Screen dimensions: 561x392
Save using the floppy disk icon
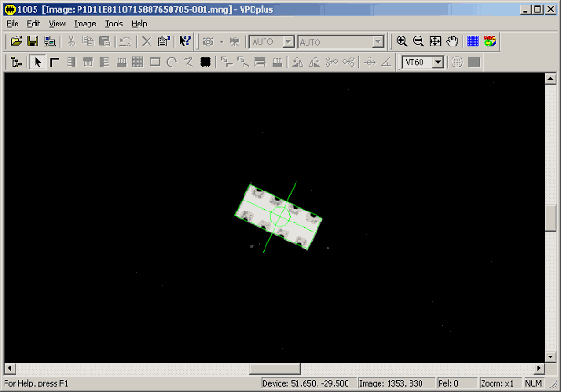tap(32, 42)
